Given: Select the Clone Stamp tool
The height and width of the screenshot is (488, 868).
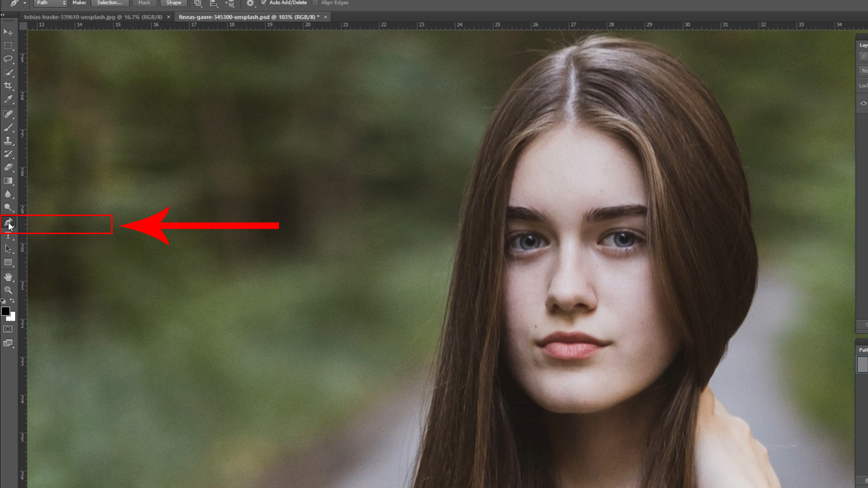Looking at the screenshot, I should 7,141.
